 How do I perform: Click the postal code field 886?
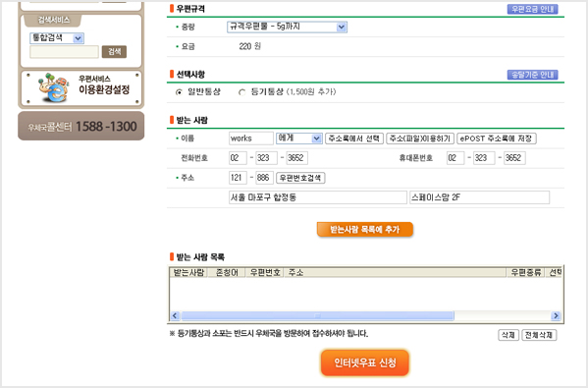tap(264, 178)
